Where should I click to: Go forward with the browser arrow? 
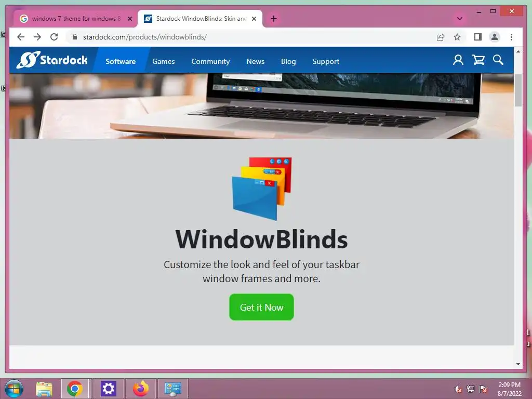tap(37, 37)
